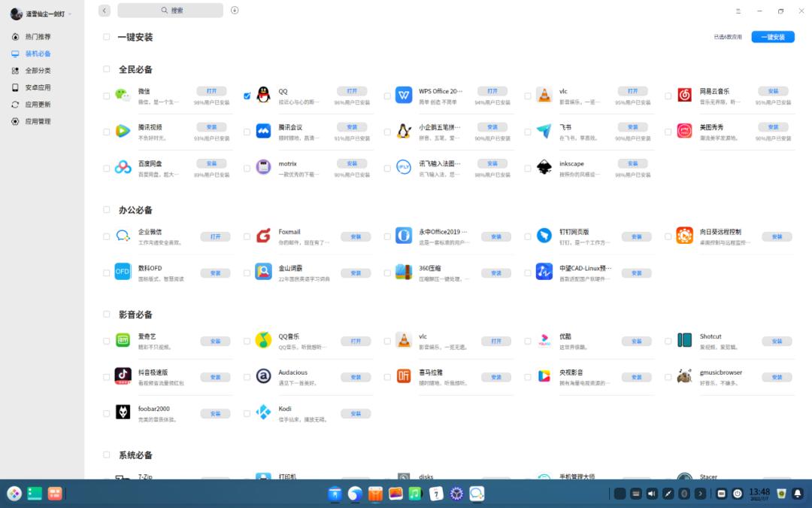Click the blue 一键安装 button
Image resolution: width=812 pixels, height=508 pixels.
773,37
